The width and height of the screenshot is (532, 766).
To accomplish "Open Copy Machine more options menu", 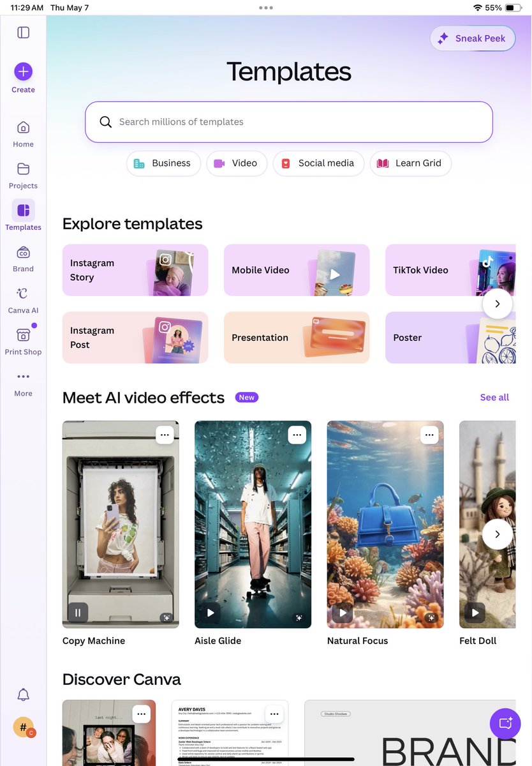I will pos(165,435).
